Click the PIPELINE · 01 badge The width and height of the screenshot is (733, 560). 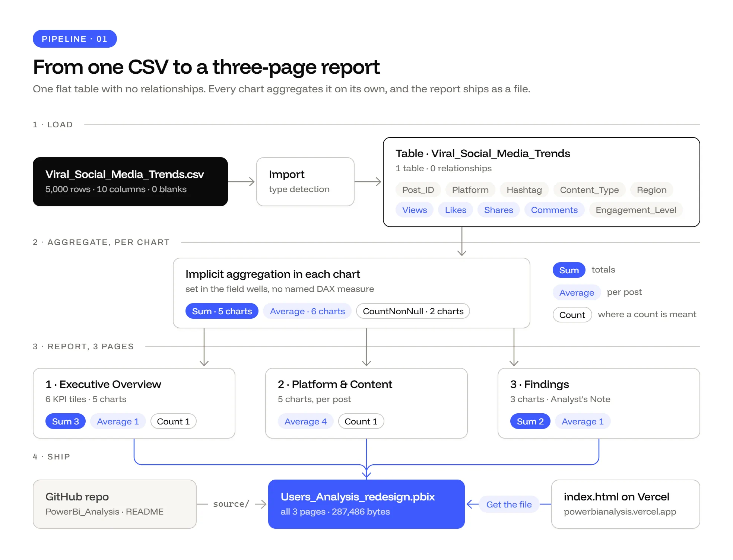(75, 39)
